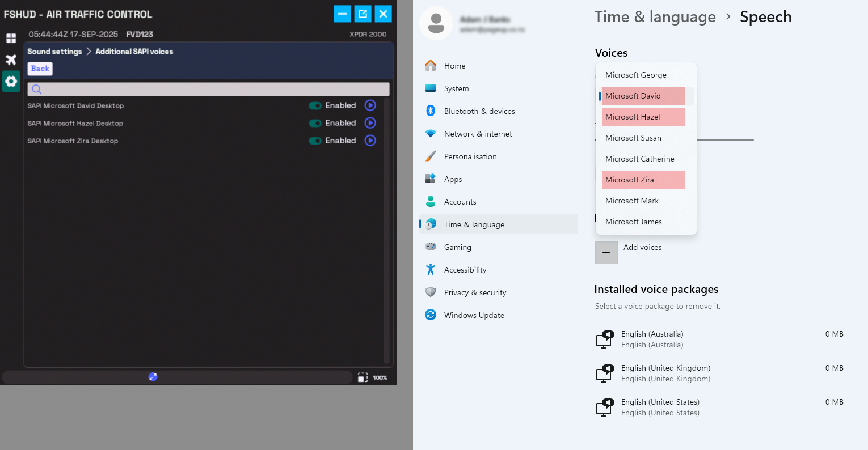
Task: Play the SAPI Microsoft David Desktop voice sample
Action: click(x=370, y=105)
